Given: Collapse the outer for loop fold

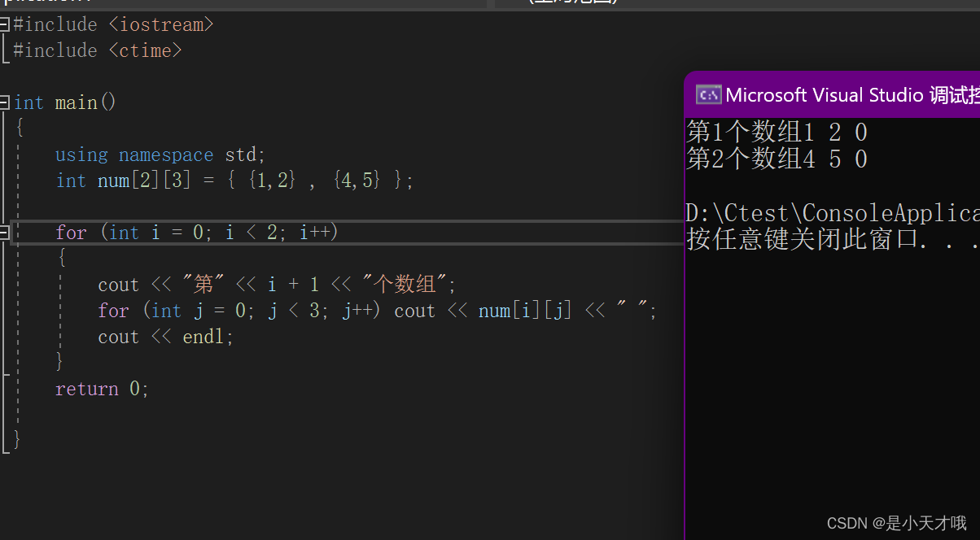Looking at the screenshot, I should click(x=4, y=233).
